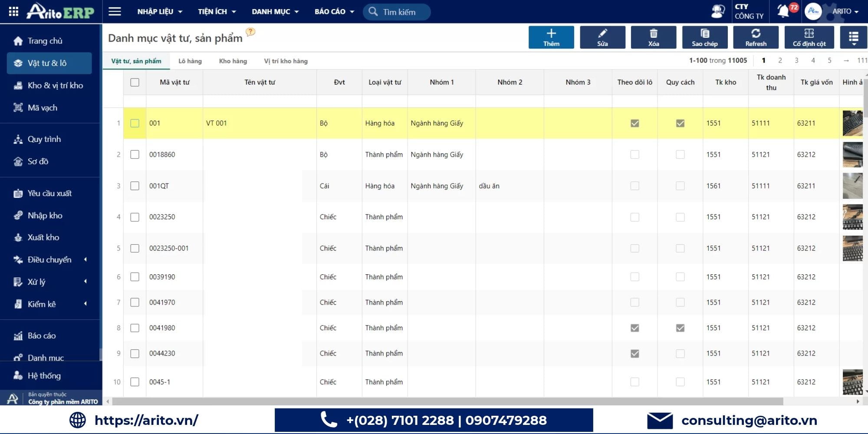Open BÁO CÁO top menu
This screenshot has width=868, height=434.
click(334, 12)
